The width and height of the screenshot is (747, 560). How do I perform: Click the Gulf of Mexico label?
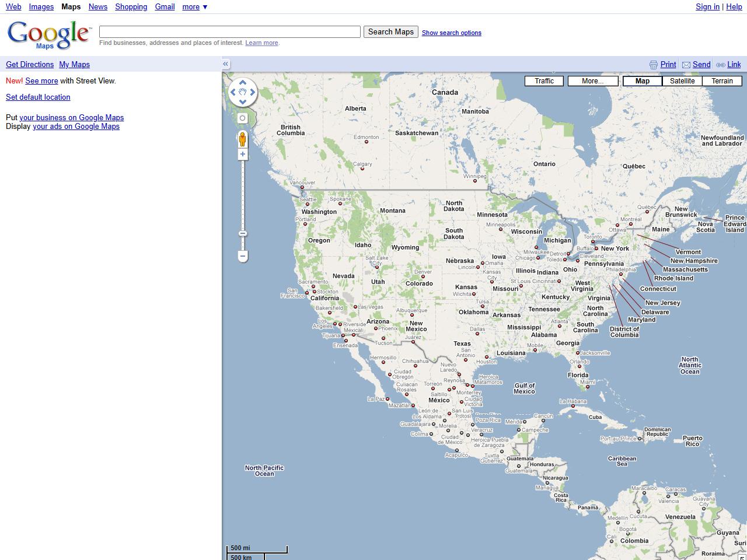[524, 388]
